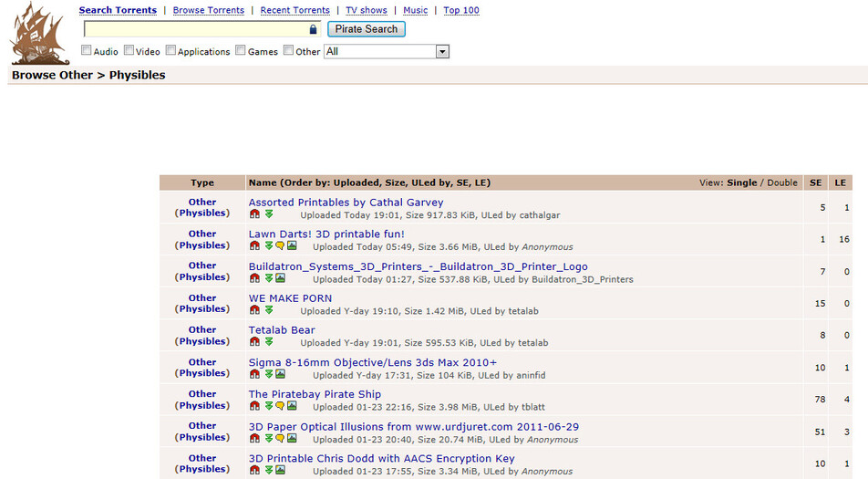Click the Pirate Bay ship logo

tap(40, 35)
